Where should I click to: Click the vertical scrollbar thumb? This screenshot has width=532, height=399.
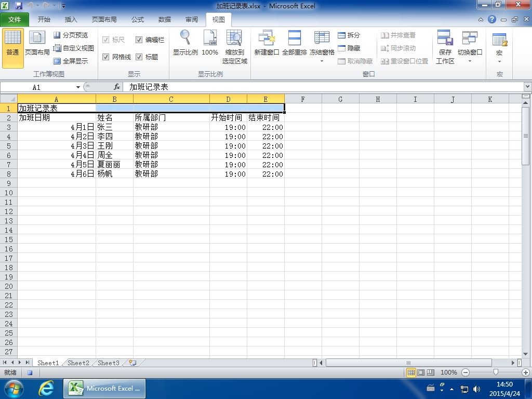point(526,136)
